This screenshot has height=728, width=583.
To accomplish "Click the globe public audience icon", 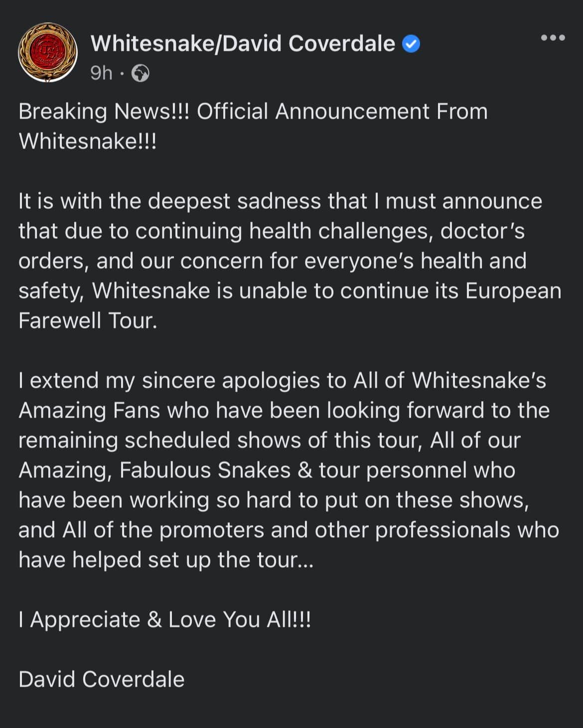I will click(140, 74).
